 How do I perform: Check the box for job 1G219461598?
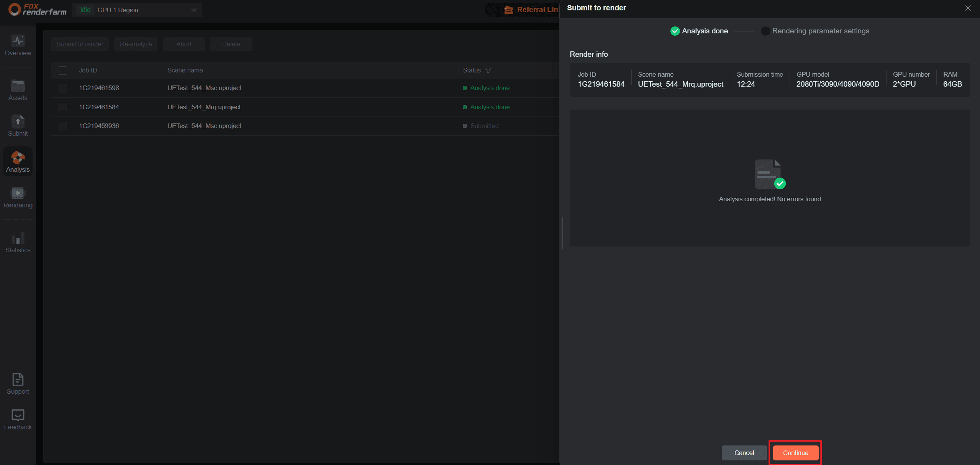click(63, 88)
